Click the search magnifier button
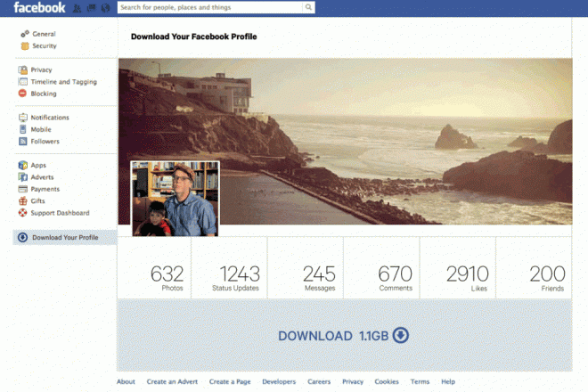This screenshot has height=392, width=588. click(x=308, y=7)
